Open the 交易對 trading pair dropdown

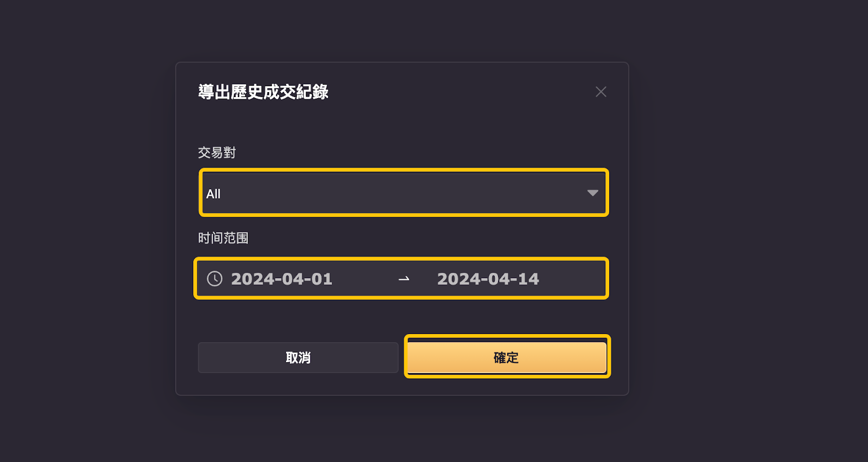tap(404, 193)
